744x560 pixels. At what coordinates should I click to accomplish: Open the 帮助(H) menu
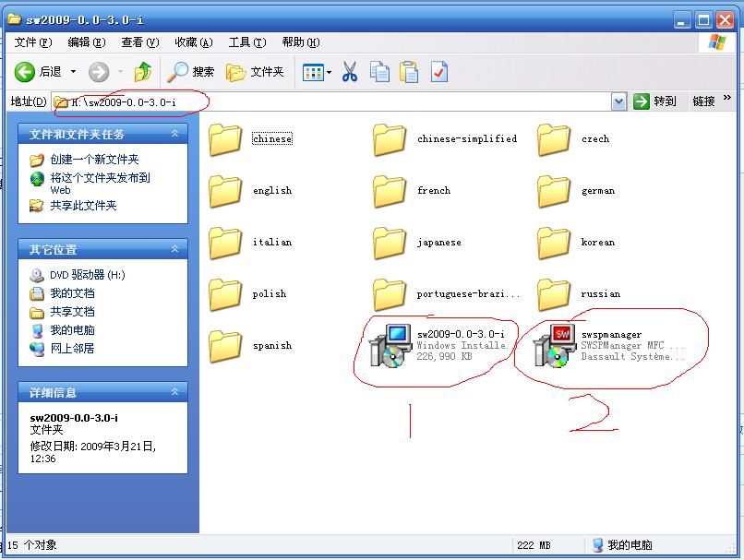[301, 42]
